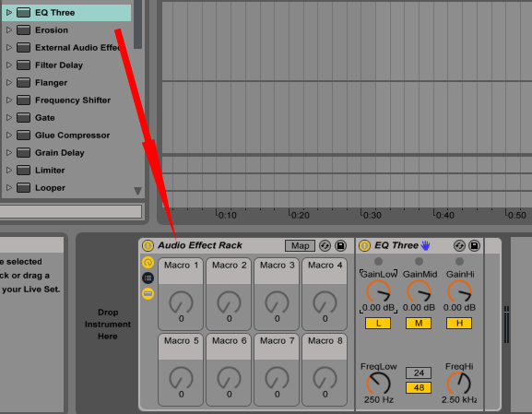Image resolution: width=532 pixels, height=414 pixels.
Task: Expand the Filter Delay browser entry
Action: click(x=9, y=65)
